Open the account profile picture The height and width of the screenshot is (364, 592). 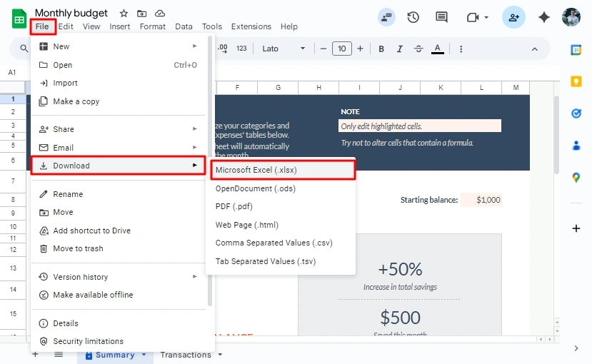pyautogui.click(x=571, y=17)
